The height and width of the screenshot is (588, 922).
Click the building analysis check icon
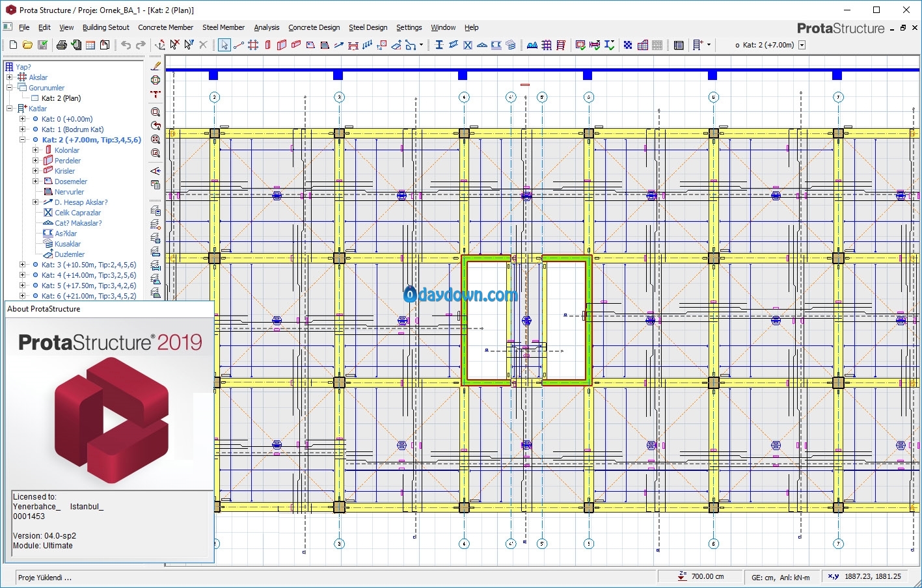[x=580, y=45]
